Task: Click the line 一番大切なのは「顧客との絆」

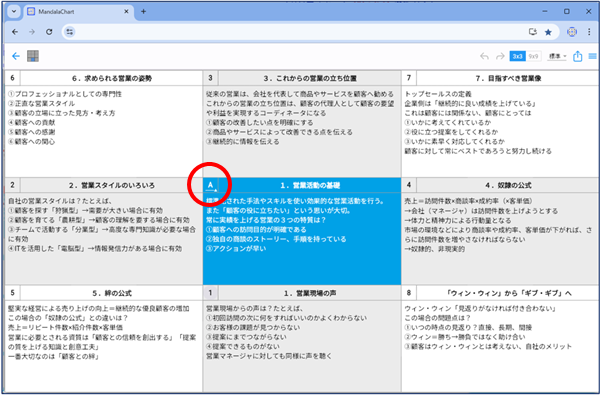Action: point(54,357)
